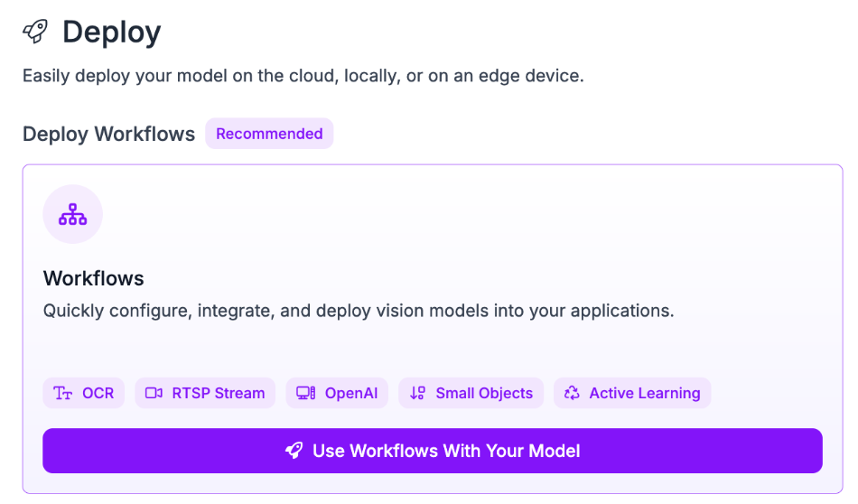Click the sort arrows icon in Small Objects
Screen dimensions: 858x504
[417, 393]
